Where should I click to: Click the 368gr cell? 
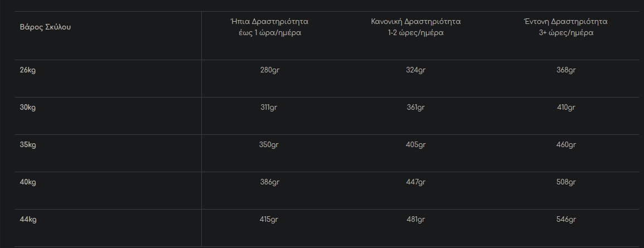click(565, 70)
